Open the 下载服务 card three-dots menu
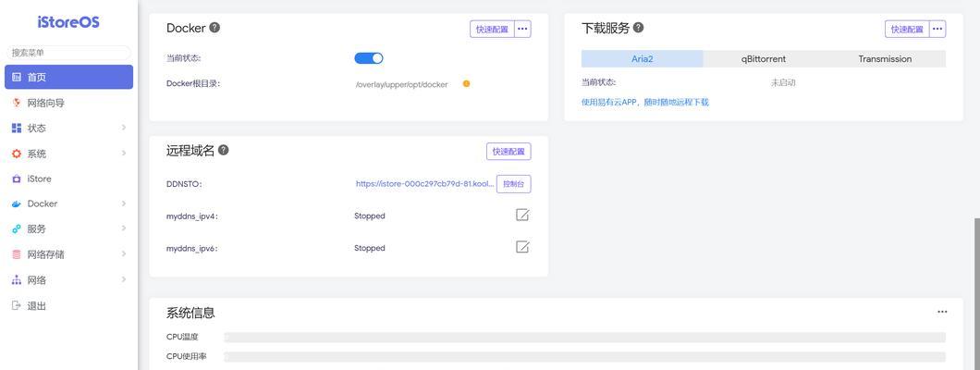980x370 pixels. coord(937,29)
